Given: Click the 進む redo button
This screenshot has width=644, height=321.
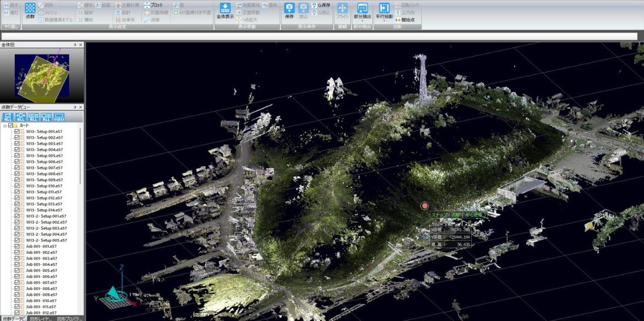Looking at the screenshot, I should tap(10, 12).
